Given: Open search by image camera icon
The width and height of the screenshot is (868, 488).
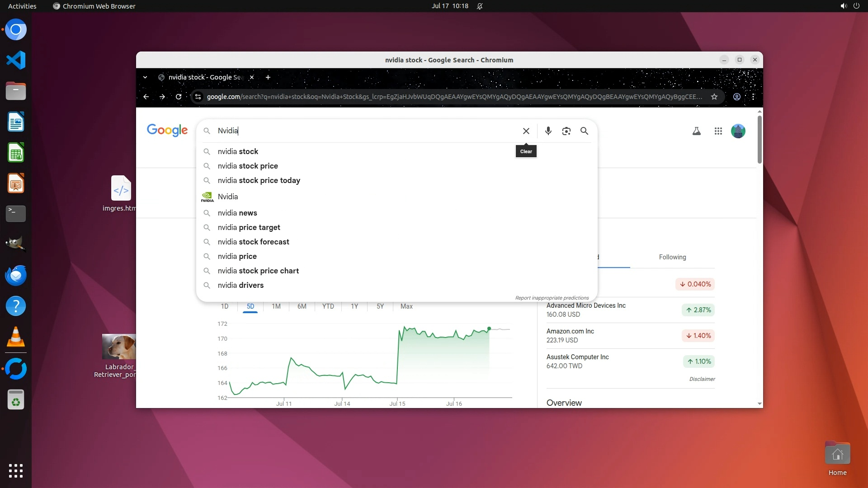Looking at the screenshot, I should pos(566,131).
